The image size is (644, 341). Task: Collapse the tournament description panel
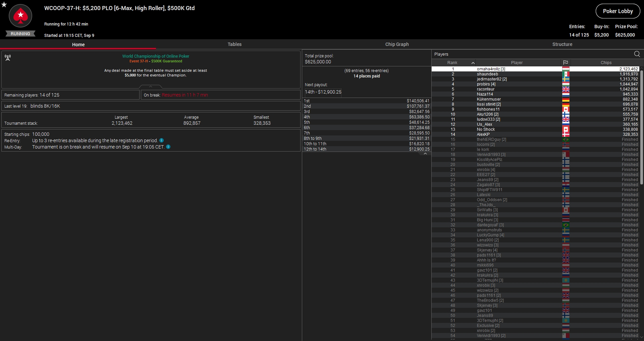tap(151, 87)
